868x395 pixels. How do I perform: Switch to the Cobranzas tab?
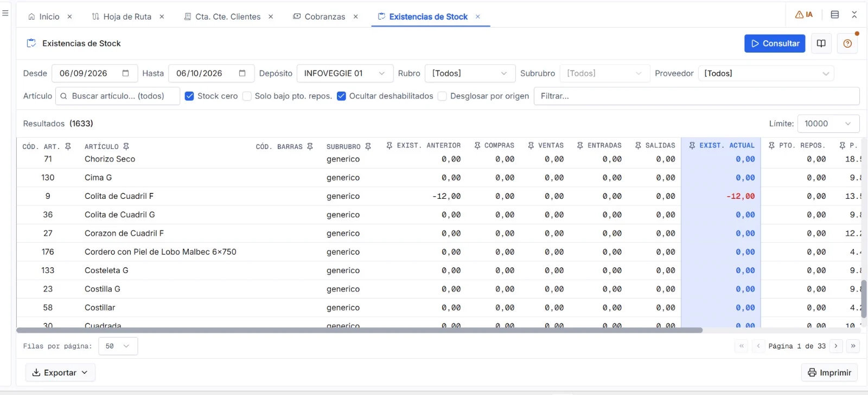point(319,17)
